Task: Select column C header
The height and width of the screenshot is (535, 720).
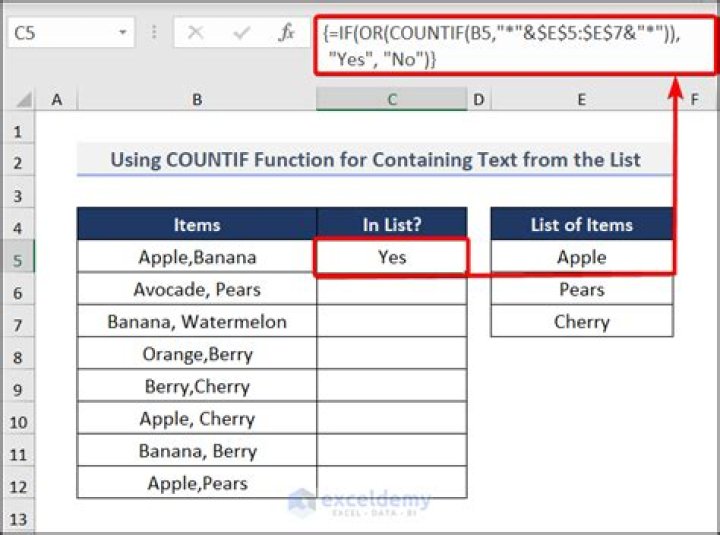Action: pos(392,99)
